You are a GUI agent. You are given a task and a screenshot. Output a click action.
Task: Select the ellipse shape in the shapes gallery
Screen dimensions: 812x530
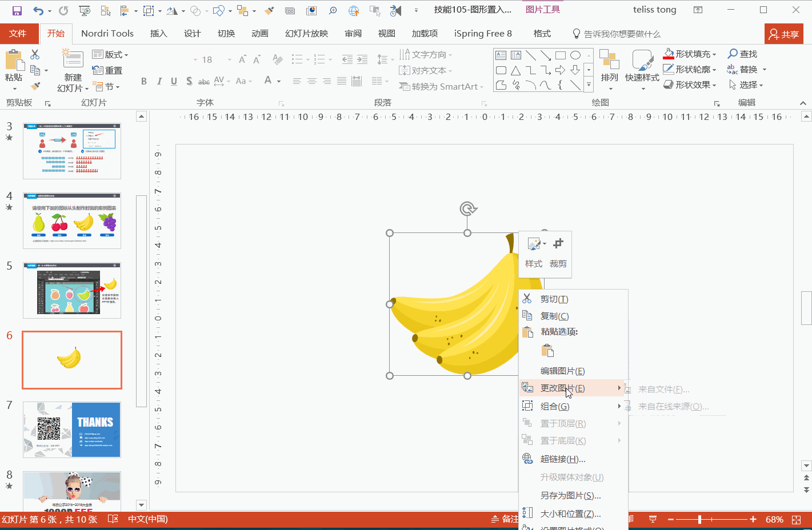click(575, 55)
